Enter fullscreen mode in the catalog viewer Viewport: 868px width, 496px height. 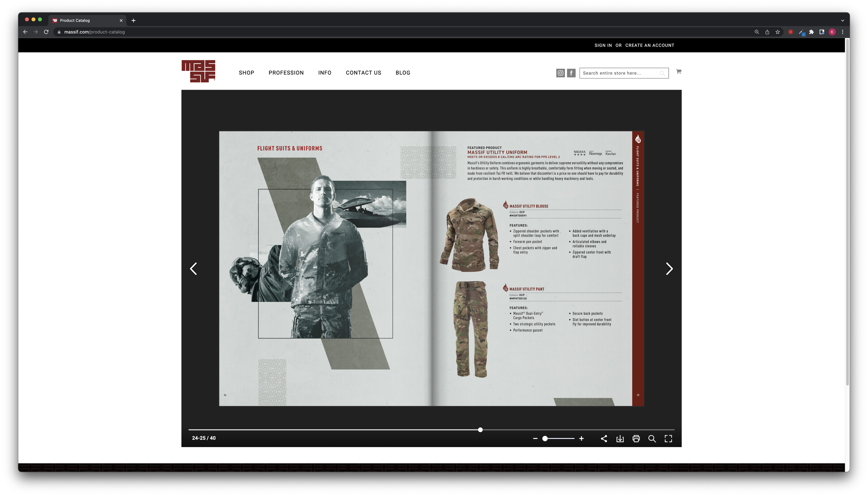[668, 439]
